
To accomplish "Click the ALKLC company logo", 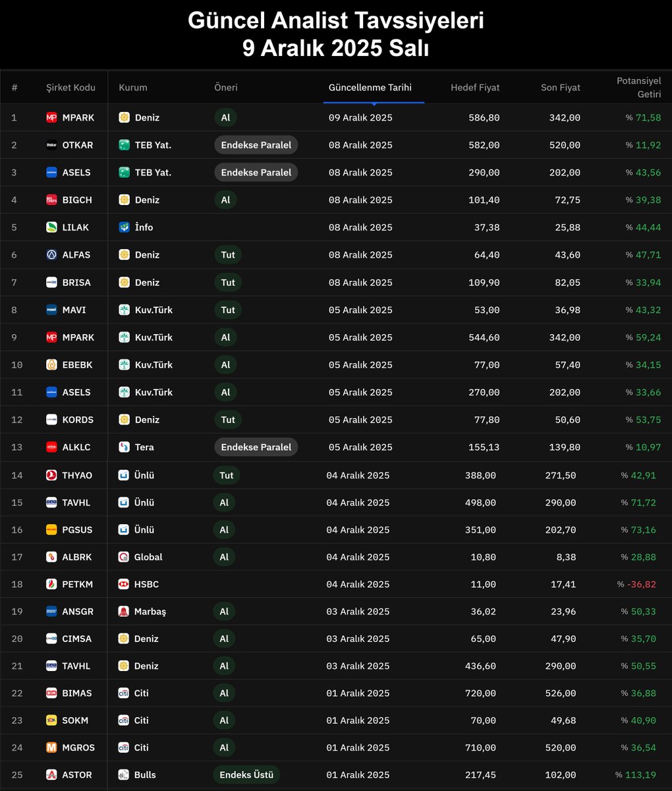I will 51,447.
